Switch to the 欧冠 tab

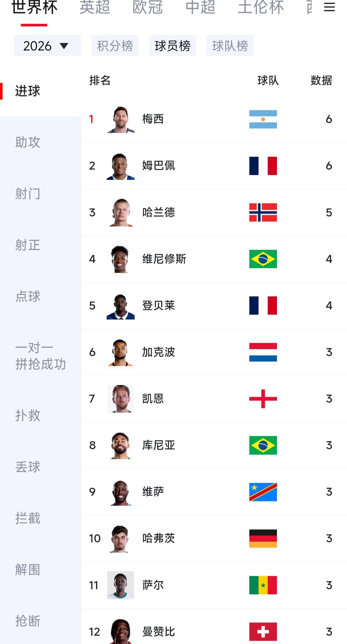148,7
